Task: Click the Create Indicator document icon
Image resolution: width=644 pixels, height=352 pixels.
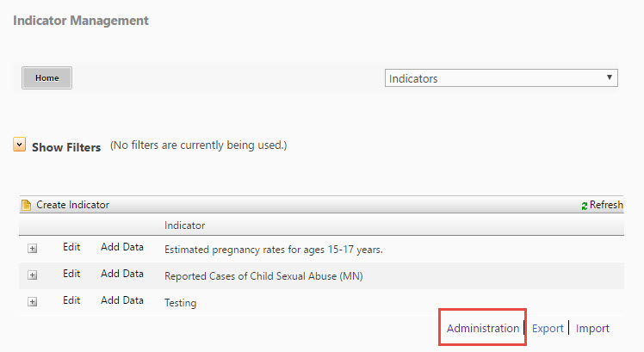Action: click(27, 205)
